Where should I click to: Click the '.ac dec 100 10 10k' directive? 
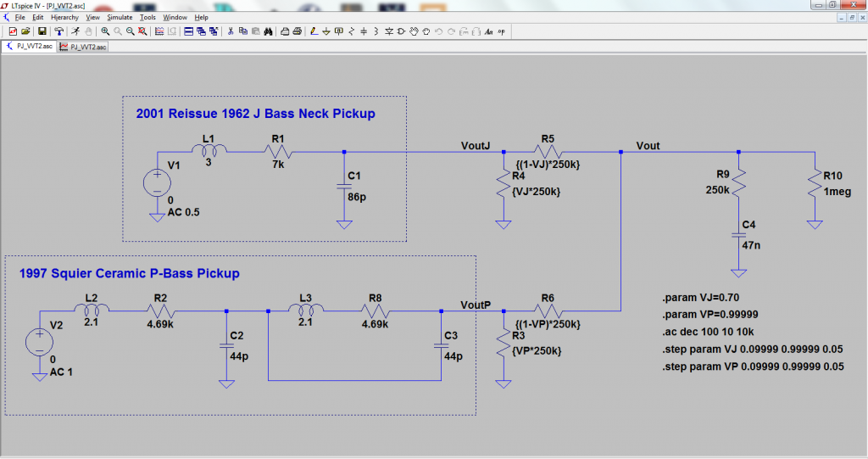pos(708,332)
